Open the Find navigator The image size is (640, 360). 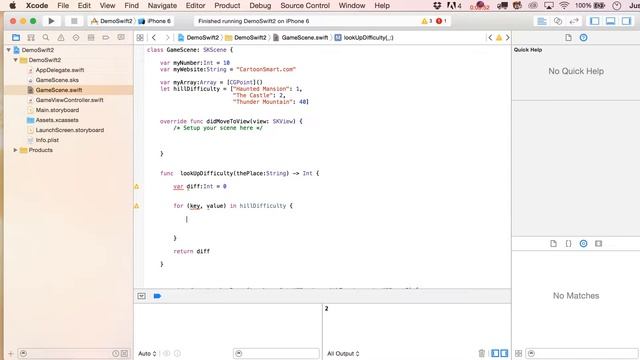point(46,38)
